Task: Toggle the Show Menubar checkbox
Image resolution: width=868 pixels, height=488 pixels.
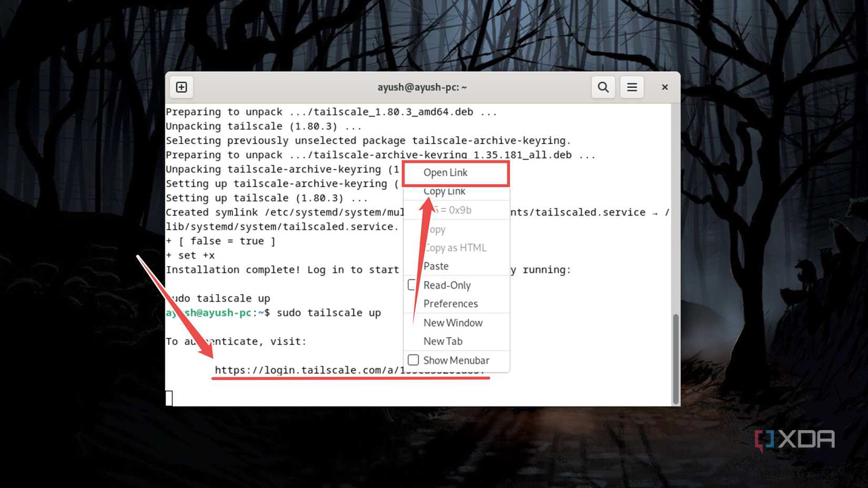Action: pos(413,360)
